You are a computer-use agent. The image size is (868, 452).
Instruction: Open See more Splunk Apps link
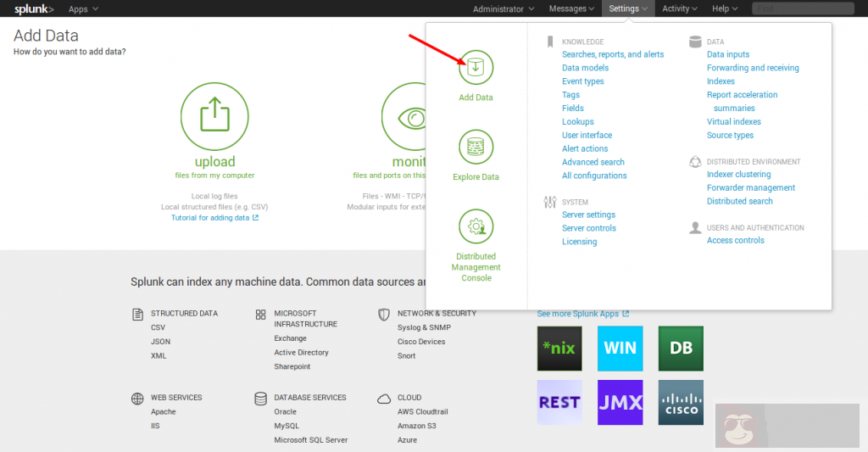click(582, 314)
